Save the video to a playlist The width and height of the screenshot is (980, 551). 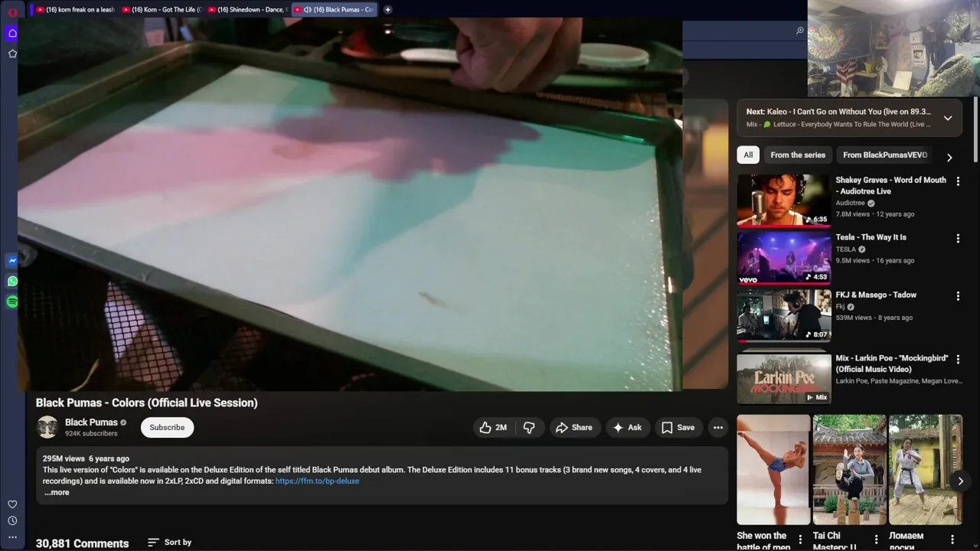678,428
